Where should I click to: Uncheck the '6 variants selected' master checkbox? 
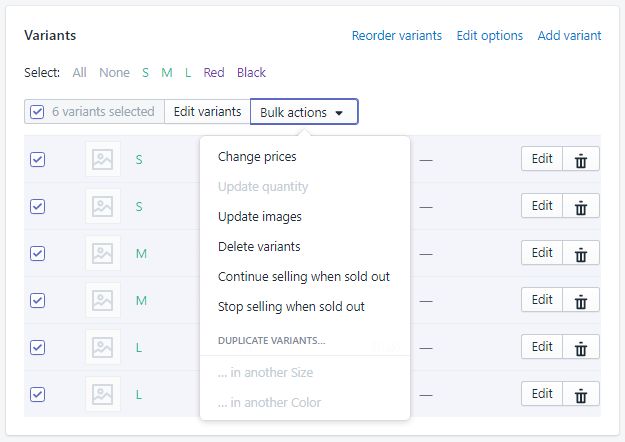tap(37, 112)
